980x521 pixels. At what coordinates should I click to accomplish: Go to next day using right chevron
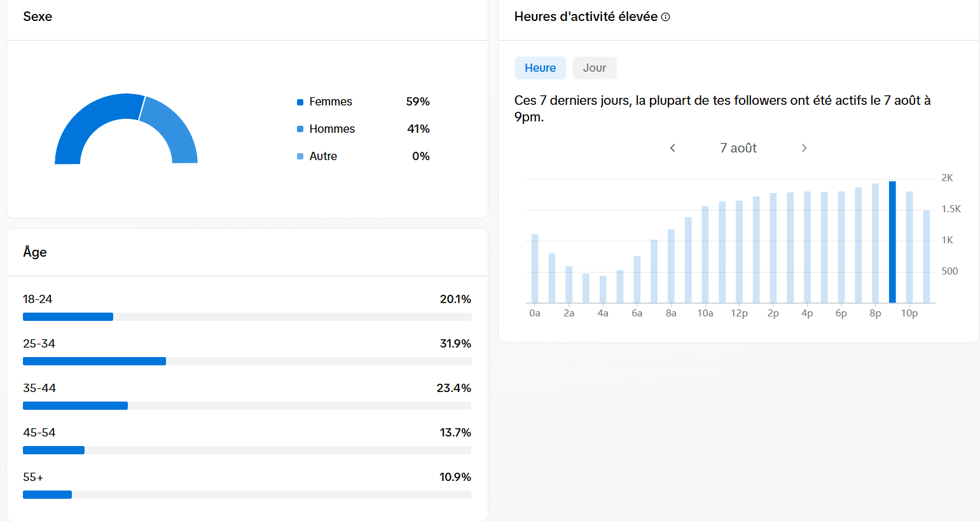pos(804,148)
